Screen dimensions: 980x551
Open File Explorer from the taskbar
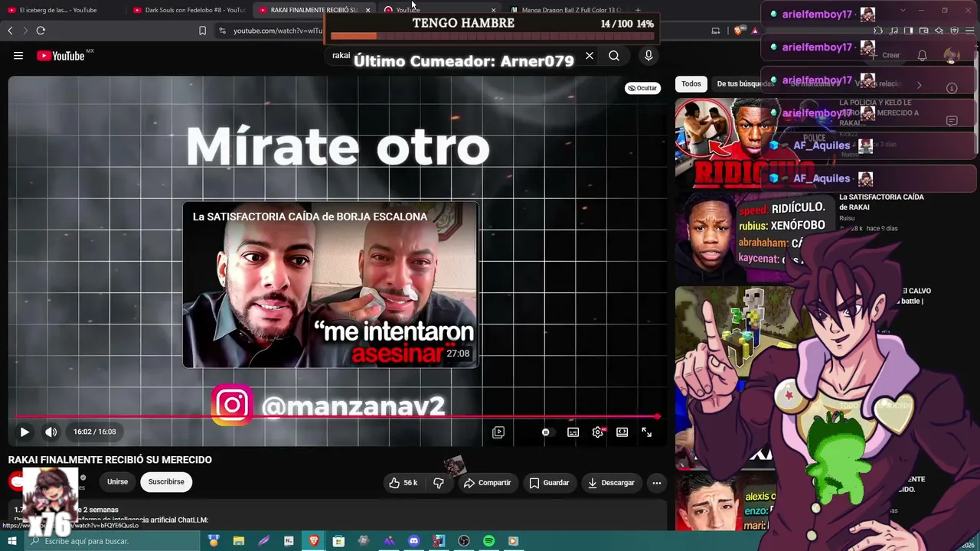pos(239,541)
